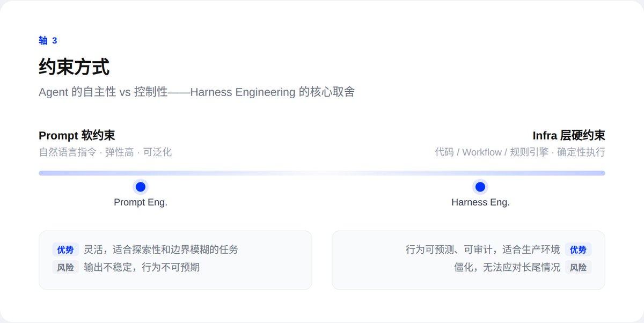
Task: Click the text '灵活，适合探索性和边界模糊的任务'
Action: coord(161,249)
